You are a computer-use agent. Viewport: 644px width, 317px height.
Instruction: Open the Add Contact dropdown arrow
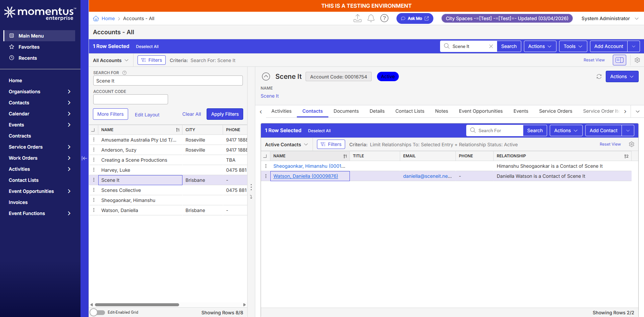coord(628,130)
